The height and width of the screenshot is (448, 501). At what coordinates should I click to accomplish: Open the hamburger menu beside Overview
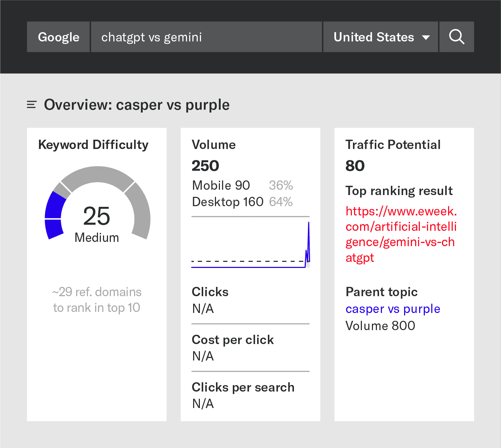point(32,105)
